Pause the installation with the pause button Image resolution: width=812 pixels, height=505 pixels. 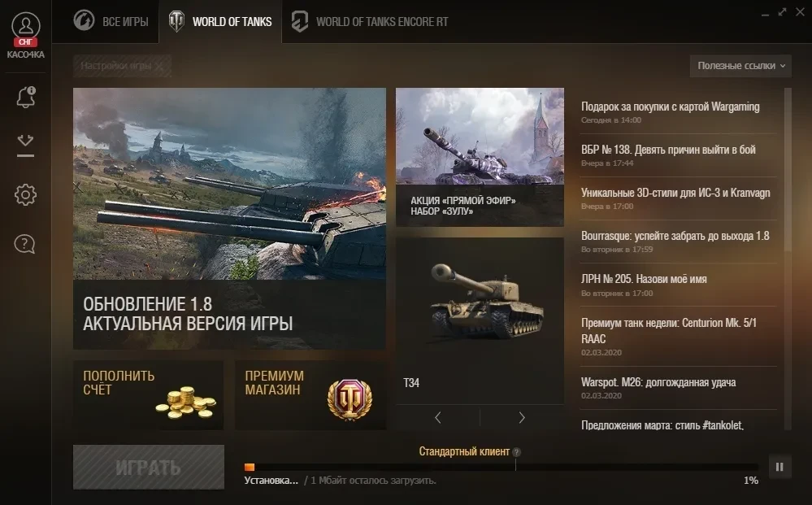point(779,468)
